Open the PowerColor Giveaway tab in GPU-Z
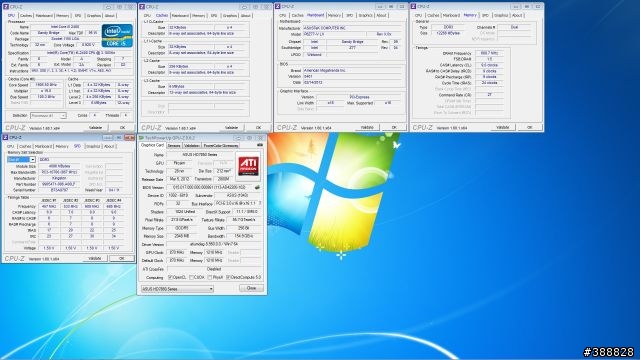The width and height of the screenshot is (640, 360). coord(220,145)
